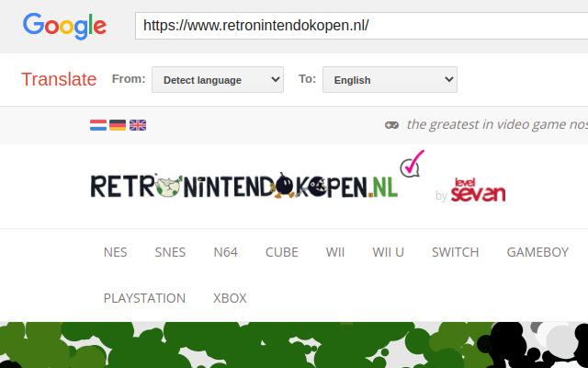Click the gamepad controller icon

(x=391, y=125)
